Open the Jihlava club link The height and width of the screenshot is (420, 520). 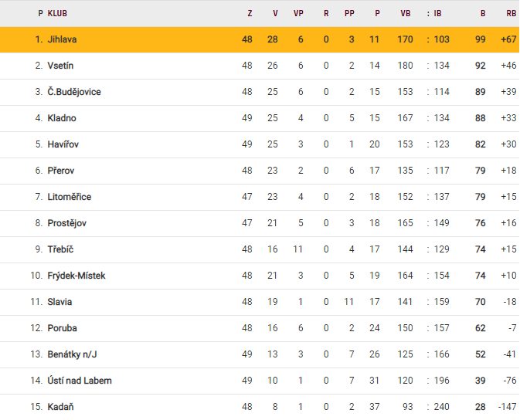click(x=62, y=39)
